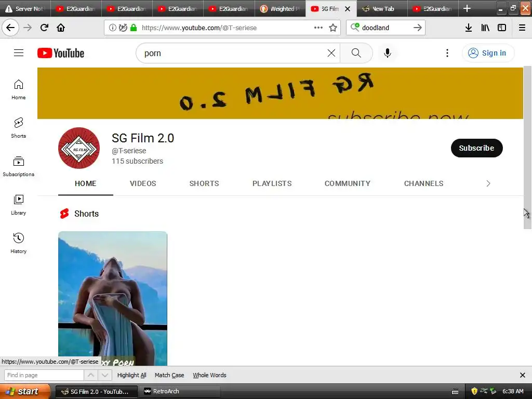Screen dimensions: 532x399
Task: Close the SG Film browser tab
Action: click(x=348, y=9)
